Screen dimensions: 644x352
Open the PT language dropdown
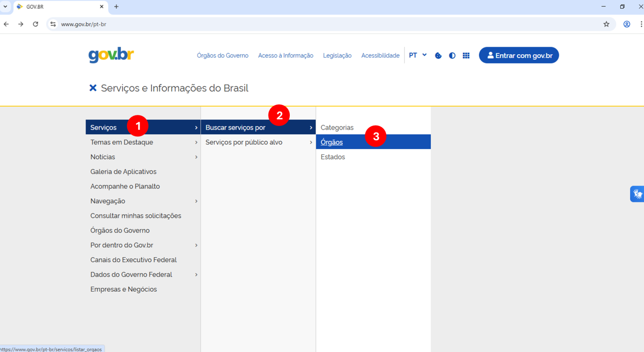[x=417, y=55]
